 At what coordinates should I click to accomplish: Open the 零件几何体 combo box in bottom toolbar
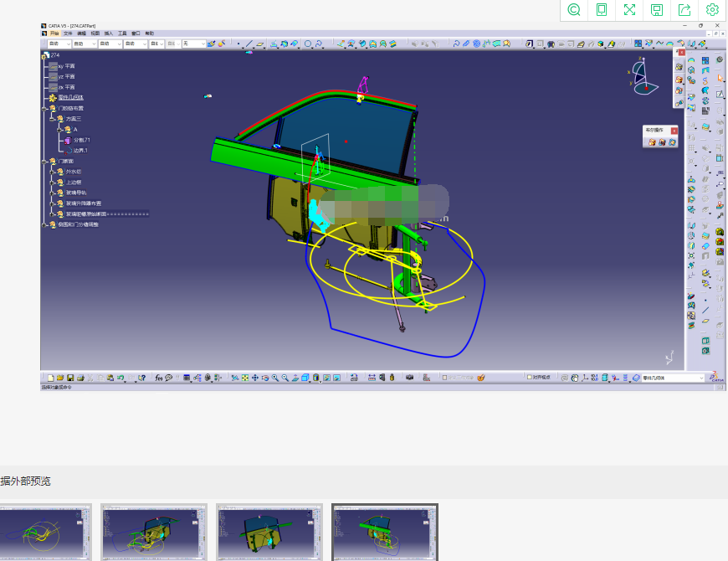(x=674, y=378)
